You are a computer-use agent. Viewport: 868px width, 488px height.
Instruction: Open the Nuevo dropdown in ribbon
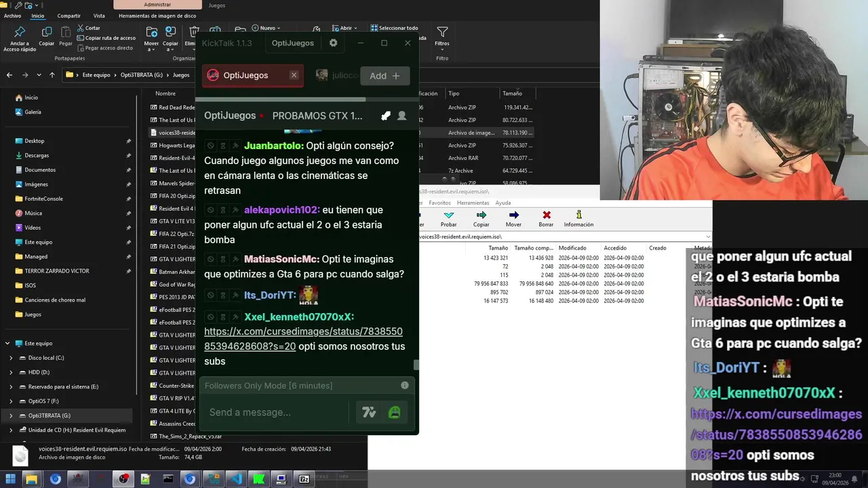266,28
